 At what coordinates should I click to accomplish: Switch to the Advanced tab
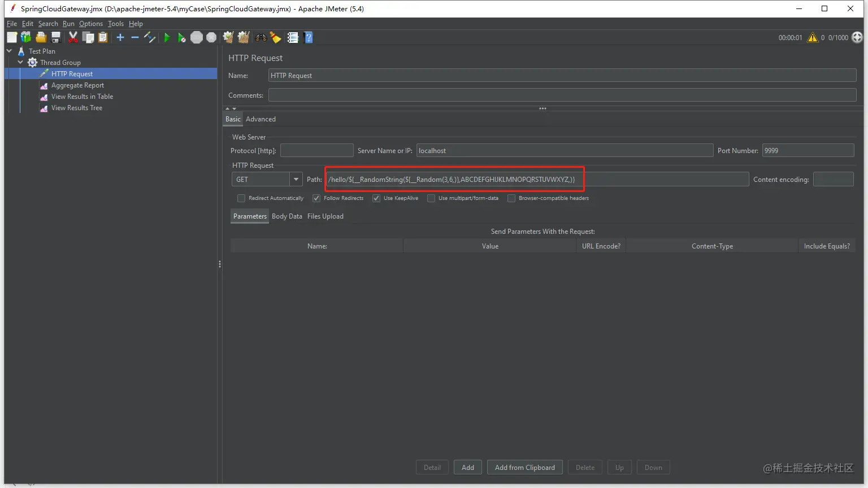point(261,119)
